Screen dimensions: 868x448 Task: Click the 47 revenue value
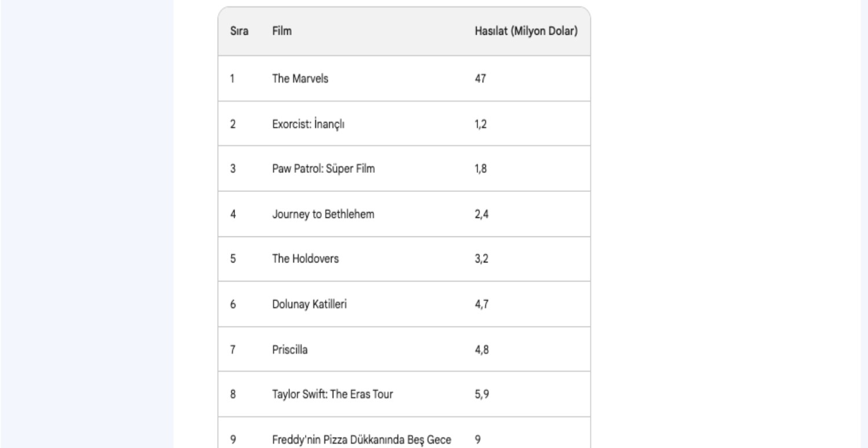coord(480,79)
